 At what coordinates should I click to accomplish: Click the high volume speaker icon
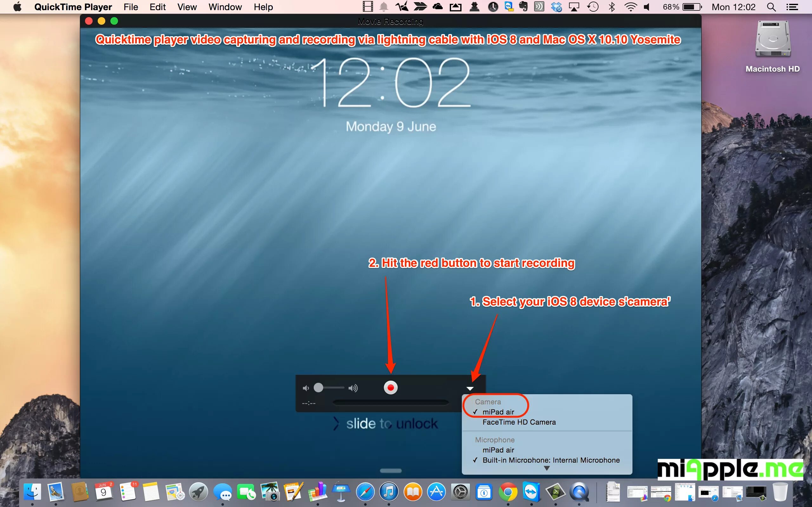(353, 388)
